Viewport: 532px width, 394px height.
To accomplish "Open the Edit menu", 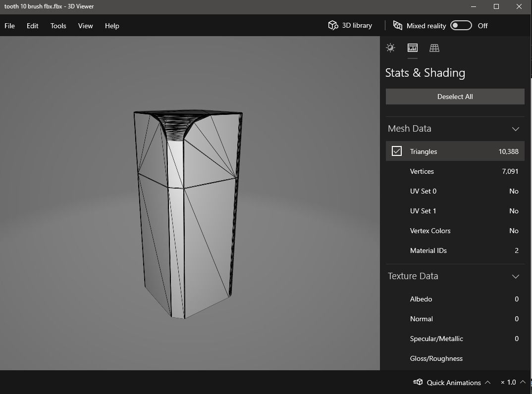I will (x=33, y=26).
